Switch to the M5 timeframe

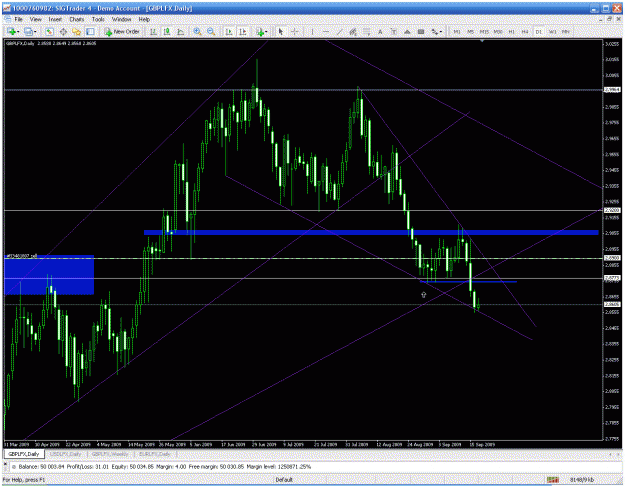[470, 31]
